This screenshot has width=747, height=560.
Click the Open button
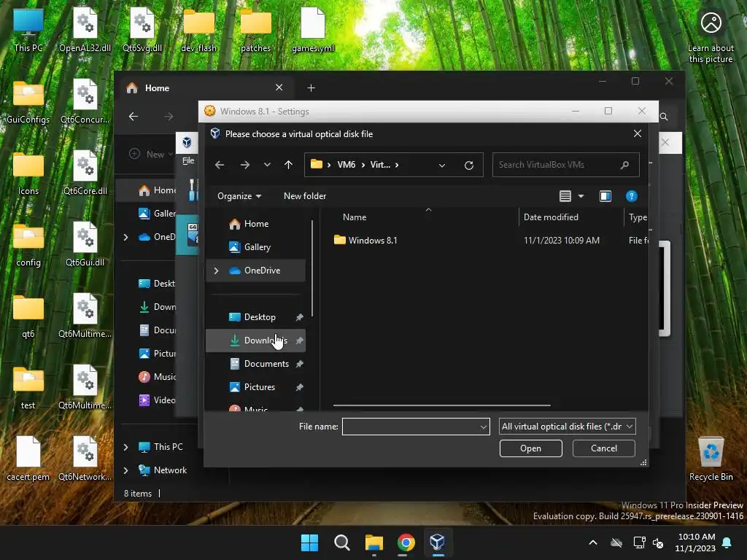pos(531,448)
